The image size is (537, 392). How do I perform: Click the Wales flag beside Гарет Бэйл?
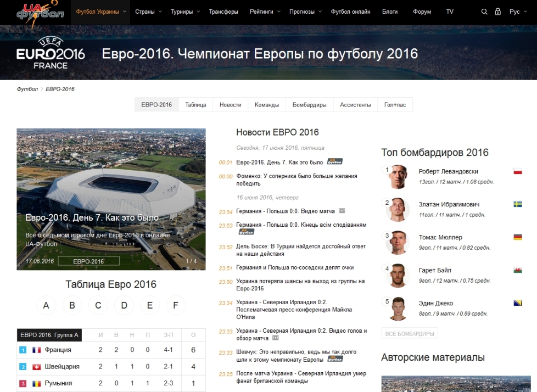pyautogui.click(x=517, y=270)
